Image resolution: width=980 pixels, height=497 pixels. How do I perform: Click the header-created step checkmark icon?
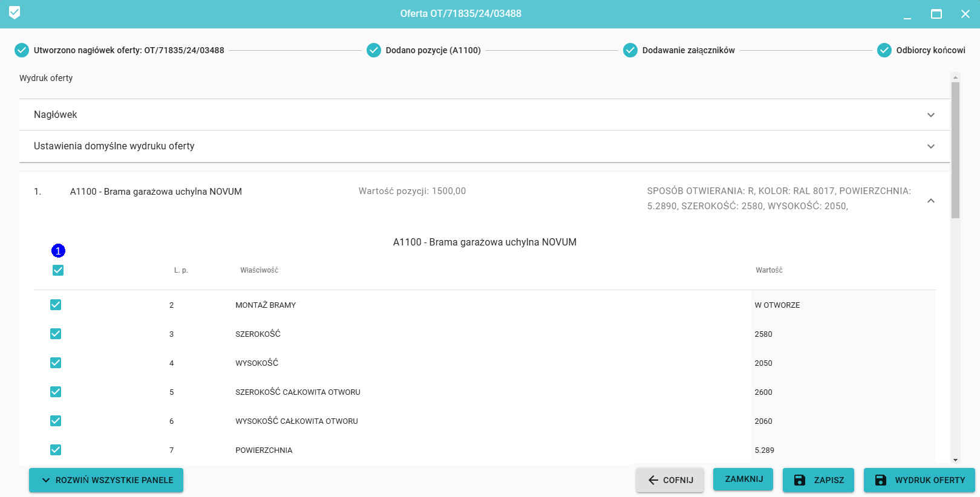click(x=22, y=50)
